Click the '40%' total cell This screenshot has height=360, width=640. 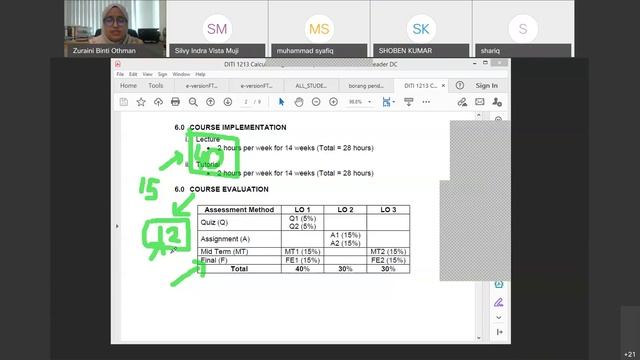[x=302, y=269]
